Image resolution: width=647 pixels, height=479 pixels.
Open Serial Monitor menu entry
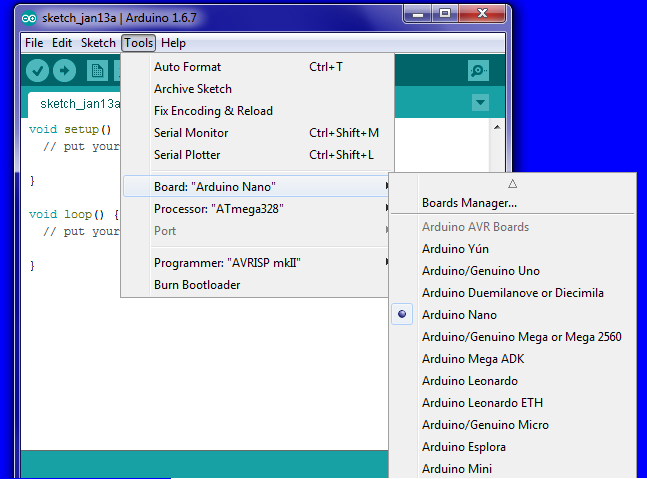pos(256,133)
